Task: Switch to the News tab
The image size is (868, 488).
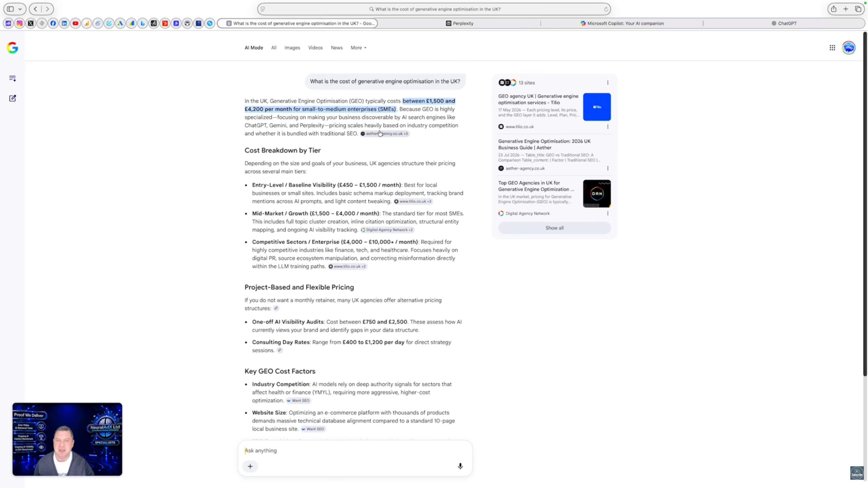Action: pyautogui.click(x=337, y=48)
